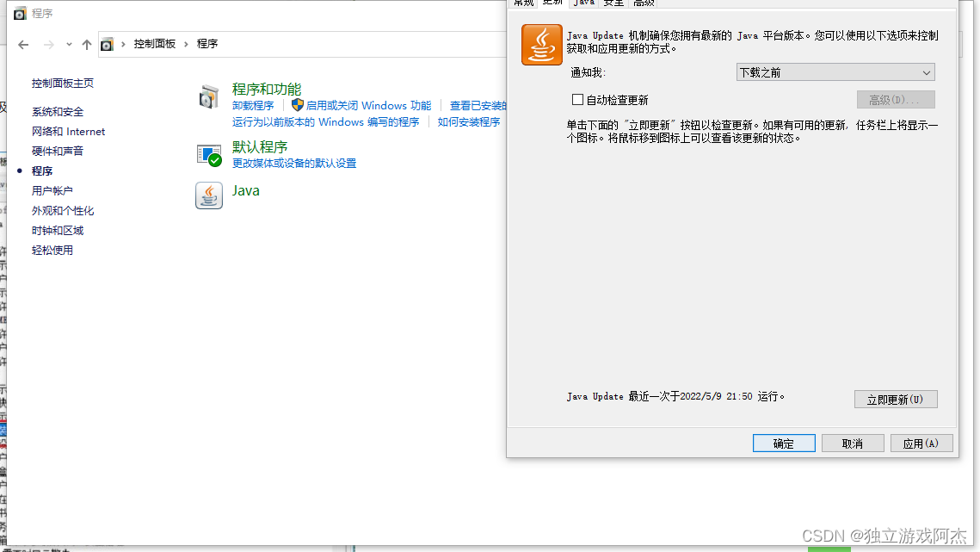This screenshot has width=980, height=552.
Task: Expand breadcrumb chevron after 控制面板
Action: point(186,44)
